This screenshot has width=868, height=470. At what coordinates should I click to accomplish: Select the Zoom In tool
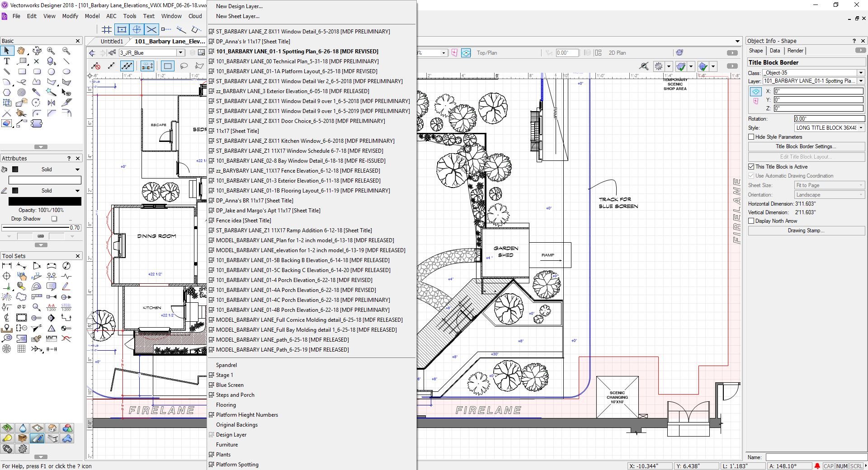tap(51, 50)
